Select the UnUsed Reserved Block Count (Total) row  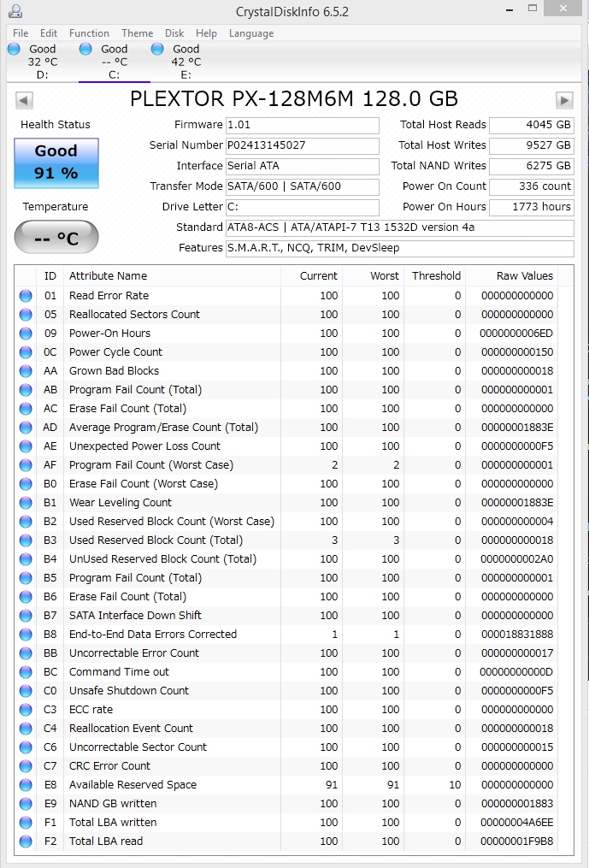(286, 559)
